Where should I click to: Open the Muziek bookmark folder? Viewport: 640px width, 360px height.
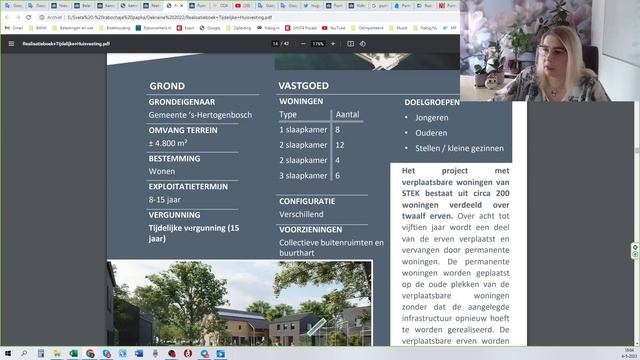click(399, 28)
